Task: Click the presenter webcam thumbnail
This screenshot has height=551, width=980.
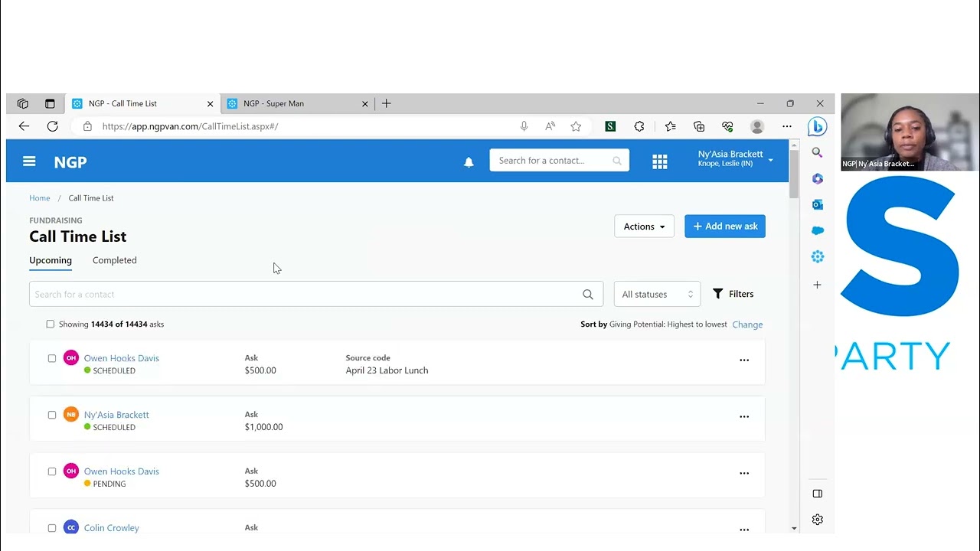Action: click(910, 132)
